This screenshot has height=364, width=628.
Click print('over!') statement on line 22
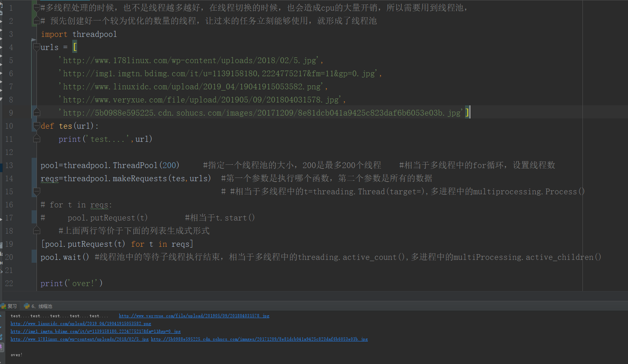[x=72, y=284]
